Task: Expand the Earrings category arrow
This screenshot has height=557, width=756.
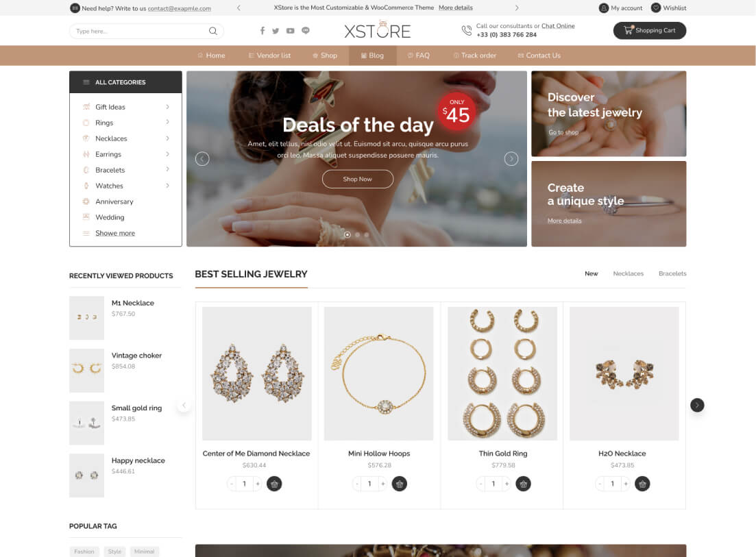Action: [167, 154]
